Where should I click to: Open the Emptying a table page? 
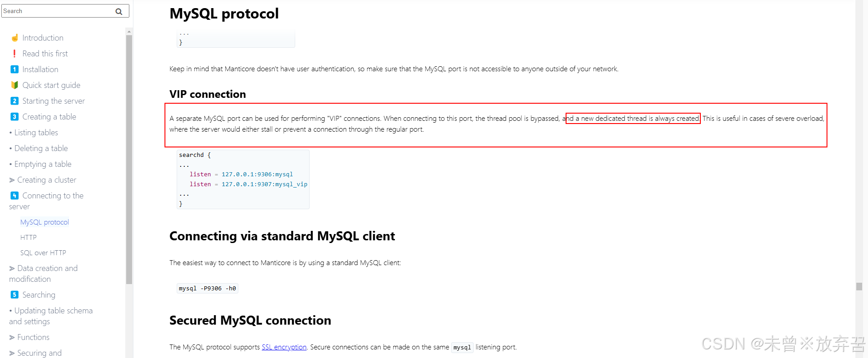coord(43,164)
